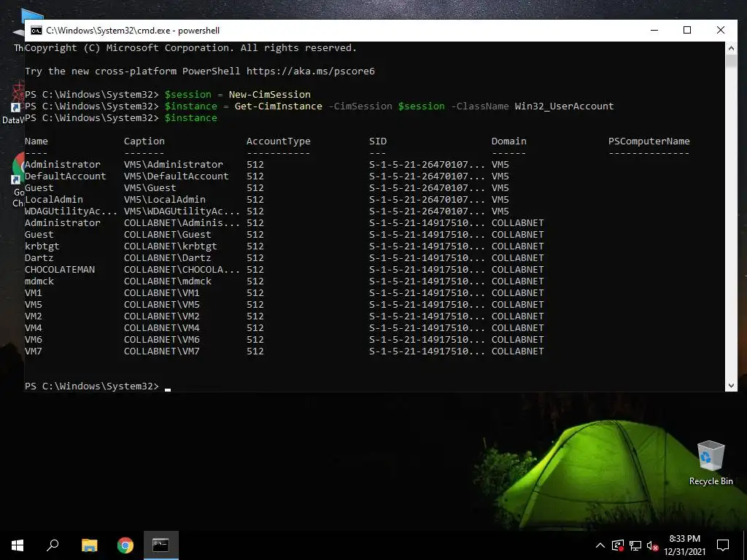Click krbtgt in the Name column
The height and width of the screenshot is (560, 747).
[42, 246]
